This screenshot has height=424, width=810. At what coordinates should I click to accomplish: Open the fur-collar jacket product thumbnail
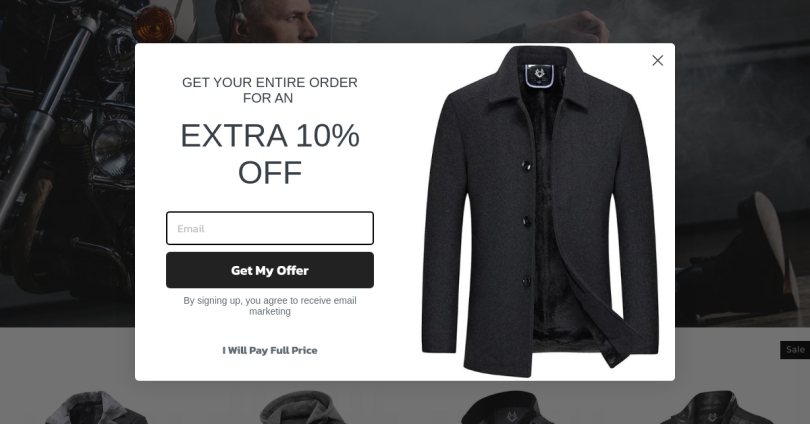click(97, 407)
